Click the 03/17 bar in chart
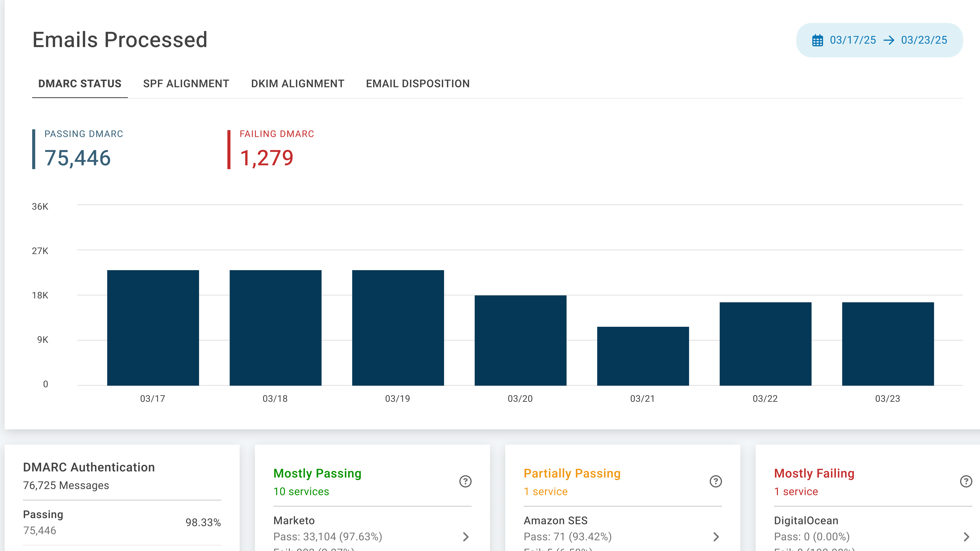The height and width of the screenshot is (551, 980). click(153, 327)
